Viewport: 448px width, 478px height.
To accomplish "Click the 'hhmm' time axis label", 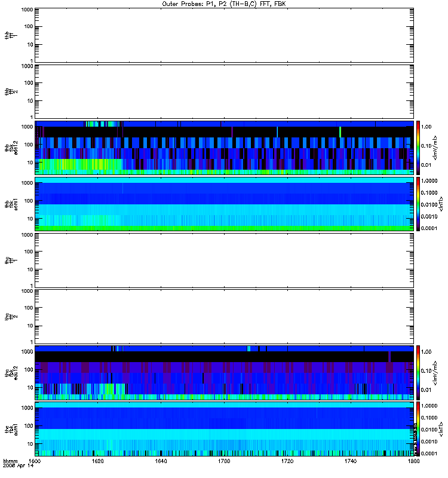I will pos(11,461).
